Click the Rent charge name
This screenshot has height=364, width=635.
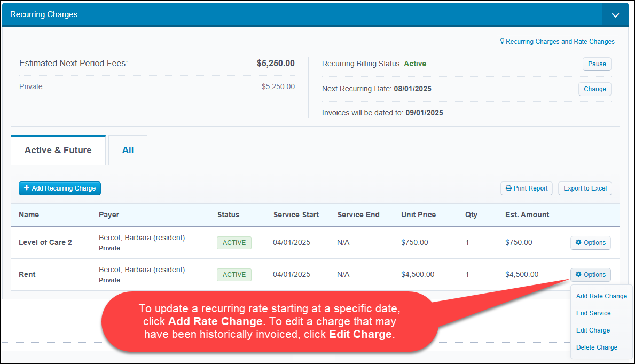pos(27,274)
